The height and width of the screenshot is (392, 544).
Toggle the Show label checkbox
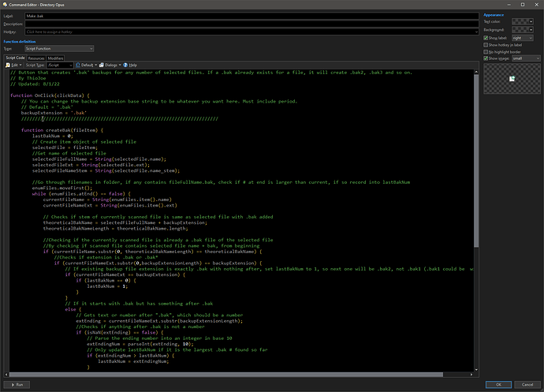tap(486, 38)
